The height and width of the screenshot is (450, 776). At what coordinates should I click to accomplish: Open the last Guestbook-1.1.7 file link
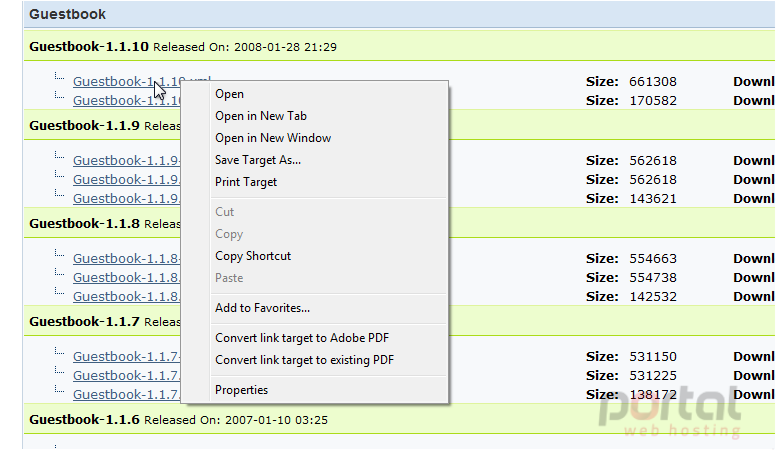[x=127, y=395]
